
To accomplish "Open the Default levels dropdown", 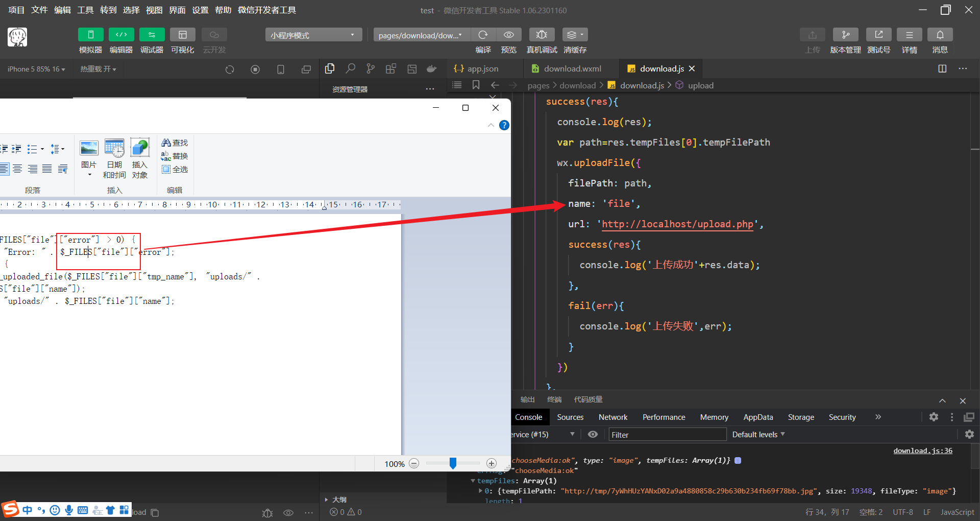I will pyautogui.click(x=758, y=434).
